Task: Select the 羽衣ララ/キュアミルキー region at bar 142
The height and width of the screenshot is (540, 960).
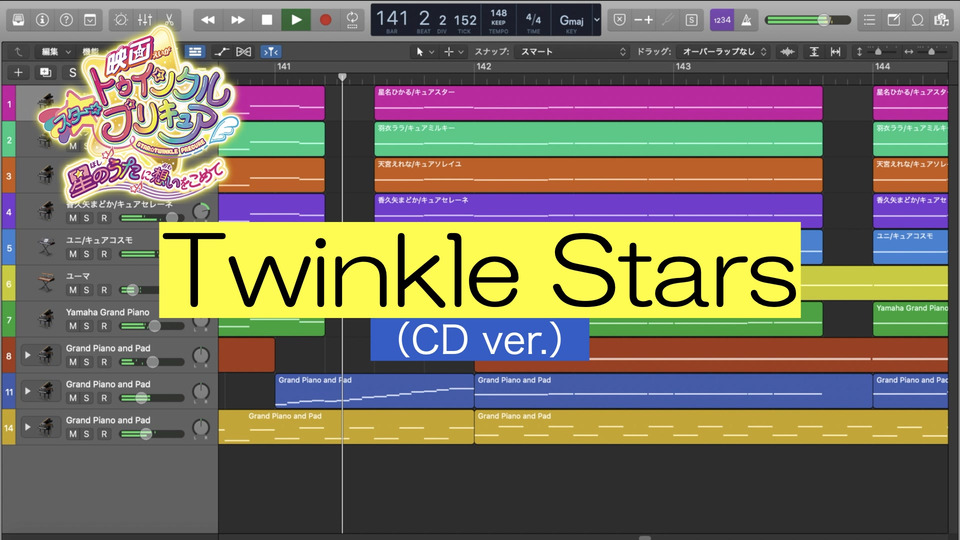Action: [598, 139]
